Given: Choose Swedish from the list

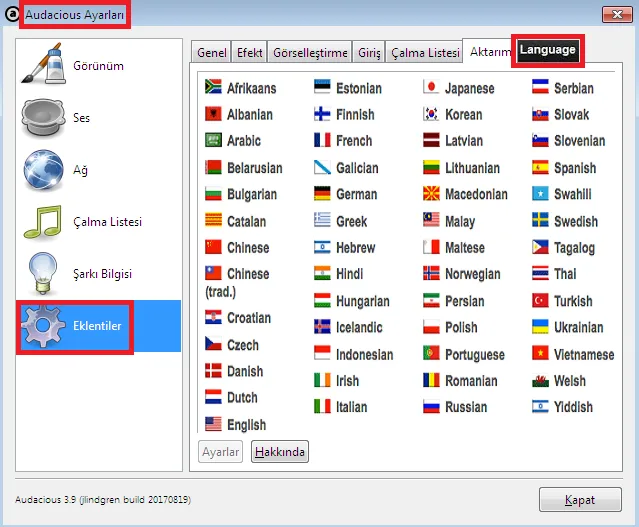Looking at the screenshot, I should coord(565,221).
